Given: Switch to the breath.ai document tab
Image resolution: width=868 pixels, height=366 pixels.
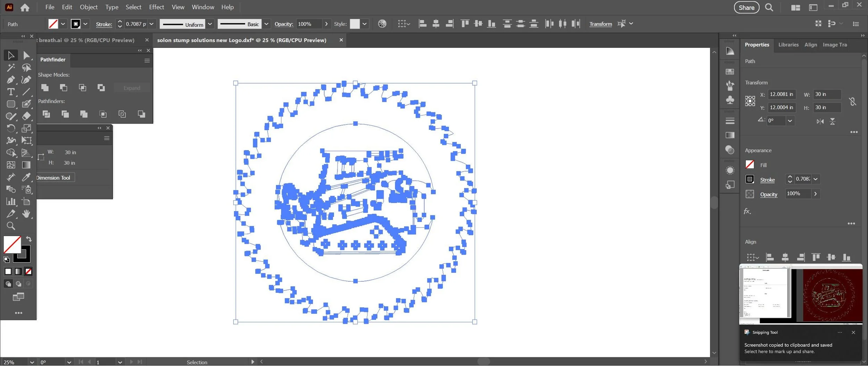Looking at the screenshot, I should coord(86,40).
